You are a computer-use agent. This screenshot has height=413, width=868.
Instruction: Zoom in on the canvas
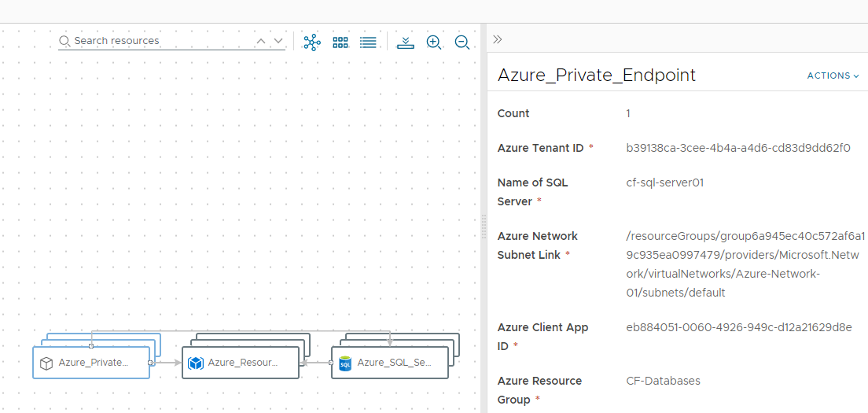(433, 42)
